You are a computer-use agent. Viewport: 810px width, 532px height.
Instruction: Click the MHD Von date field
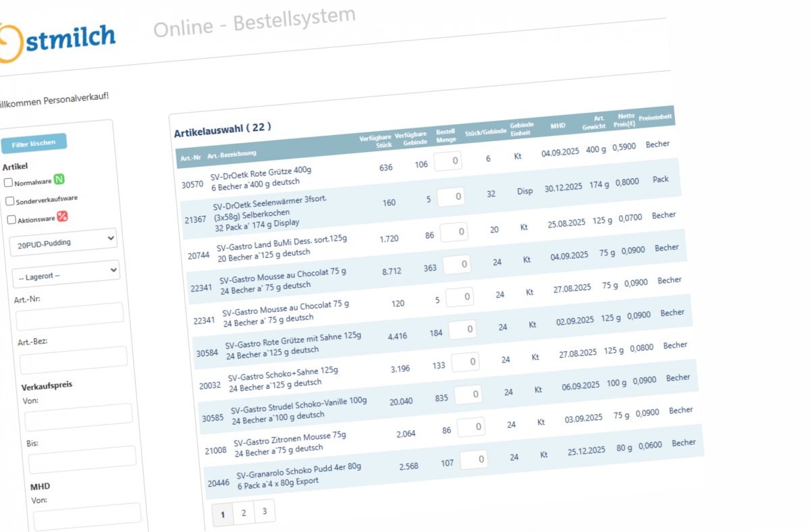tap(88, 515)
